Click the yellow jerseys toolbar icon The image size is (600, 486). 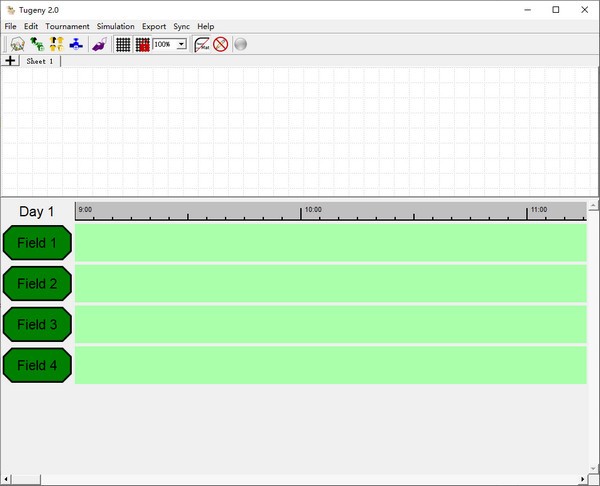tap(56, 44)
